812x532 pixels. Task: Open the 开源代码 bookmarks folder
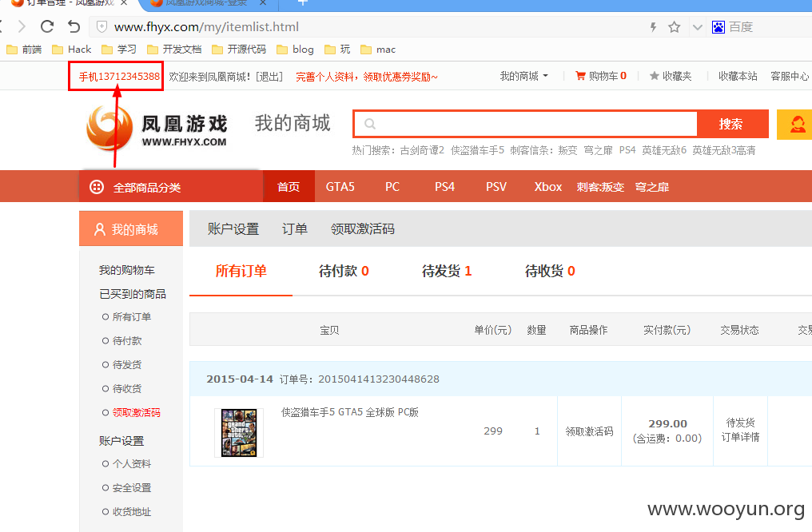coord(239,50)
